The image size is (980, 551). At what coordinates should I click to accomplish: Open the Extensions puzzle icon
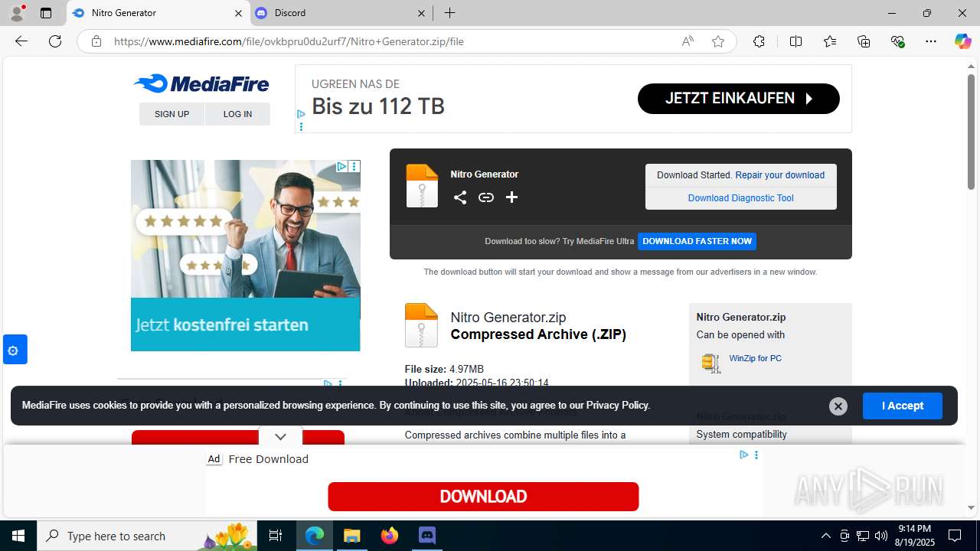(x=759, y=41)
